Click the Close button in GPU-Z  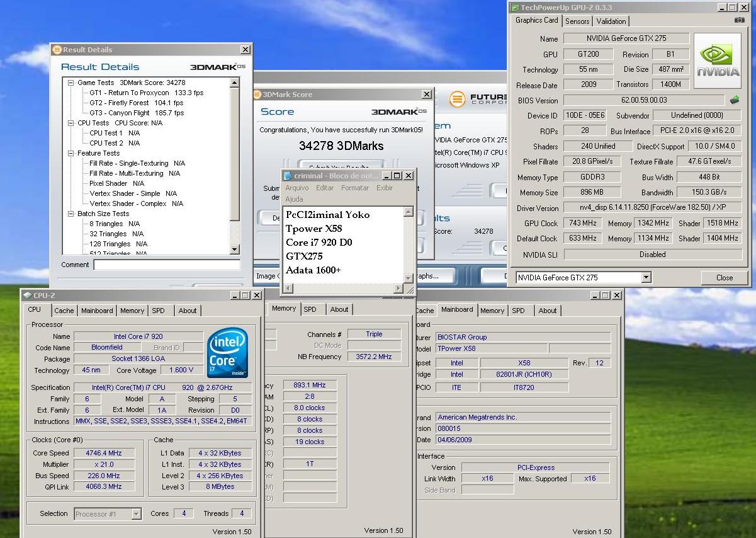click(725, 277)
